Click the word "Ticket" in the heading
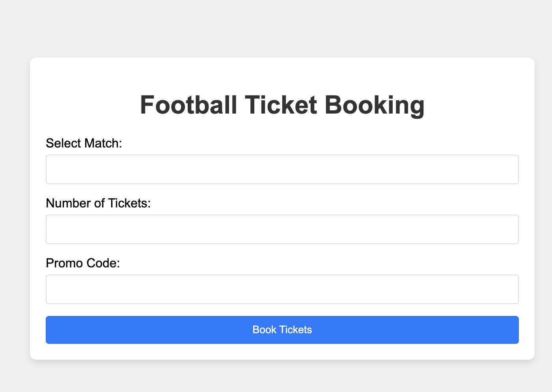This screenshot has width=552, height=392. (281, 105)
